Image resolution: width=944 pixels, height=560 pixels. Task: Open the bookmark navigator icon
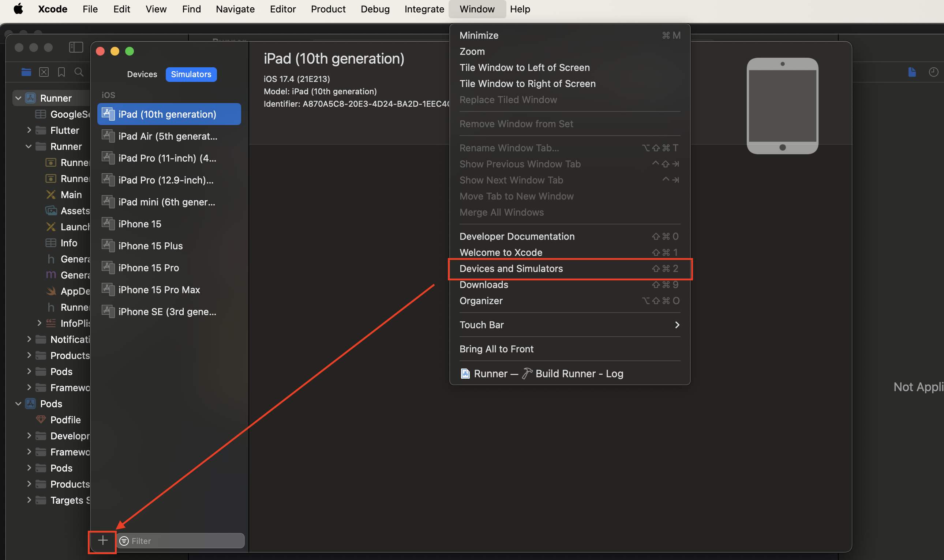tap(61, 72)
